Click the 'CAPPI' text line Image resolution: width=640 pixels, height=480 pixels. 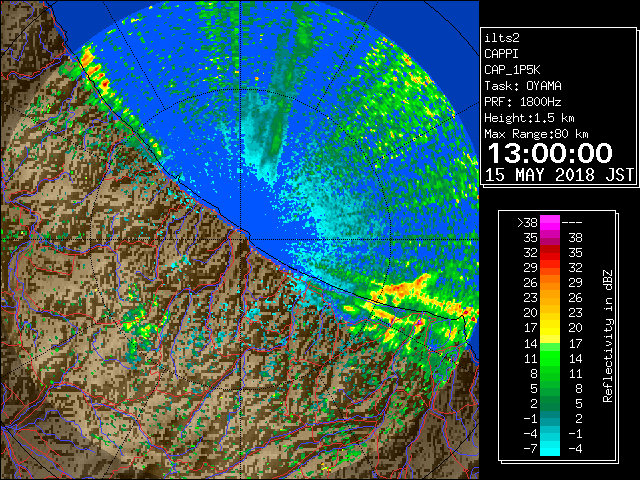[501, 54]
